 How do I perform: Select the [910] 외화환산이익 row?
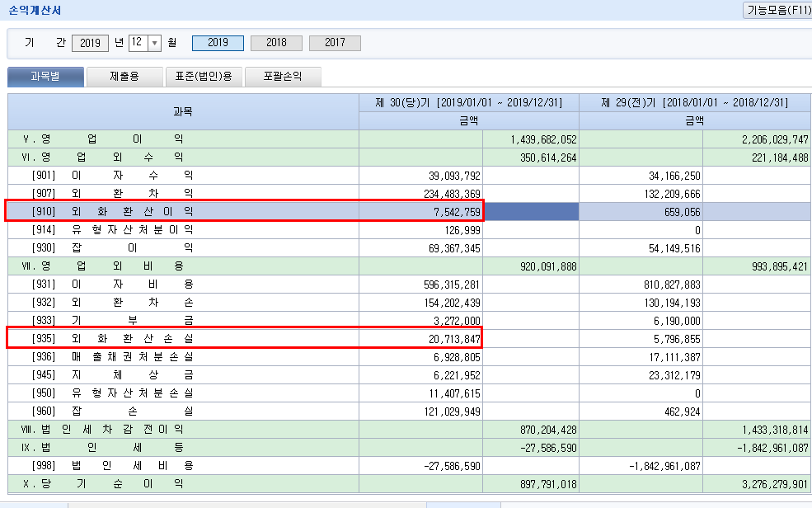[409, 212]
